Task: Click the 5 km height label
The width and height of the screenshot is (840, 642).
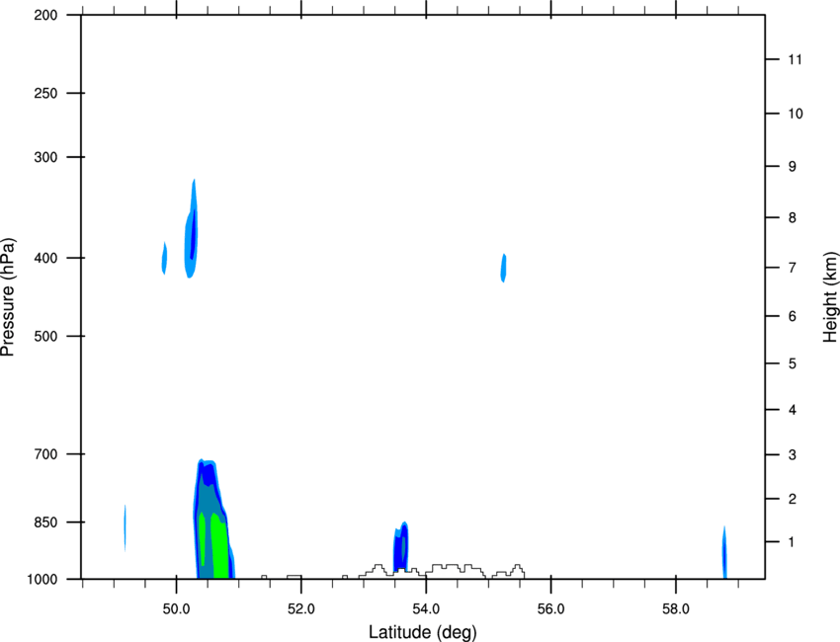Action: [x=793, y=363]
